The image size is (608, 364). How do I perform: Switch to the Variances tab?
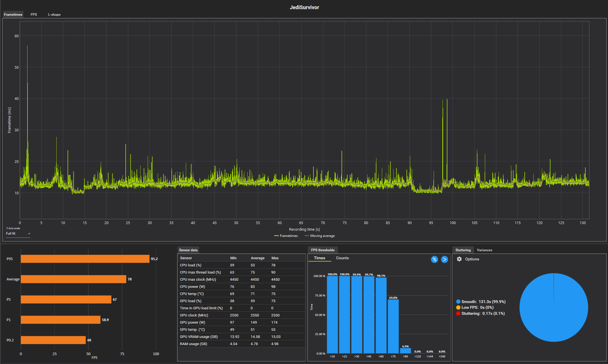[484, 250]
